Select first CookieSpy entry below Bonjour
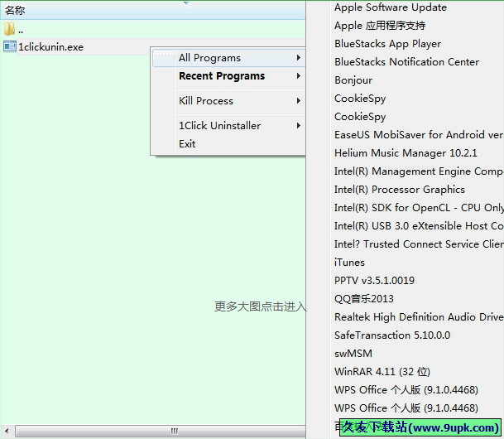This screenshot has height=439, width=504. pos(360,99)
